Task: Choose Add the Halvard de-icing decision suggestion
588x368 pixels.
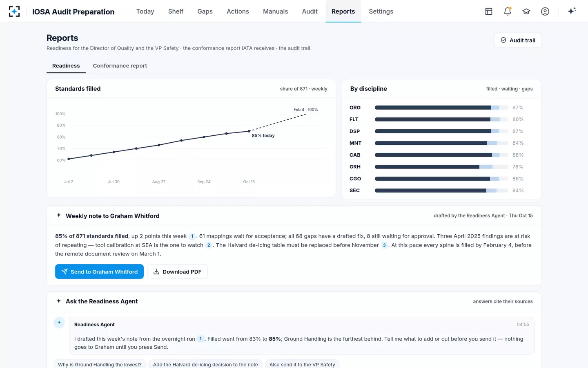Action: pyautogui.click(x=205, y=364)
